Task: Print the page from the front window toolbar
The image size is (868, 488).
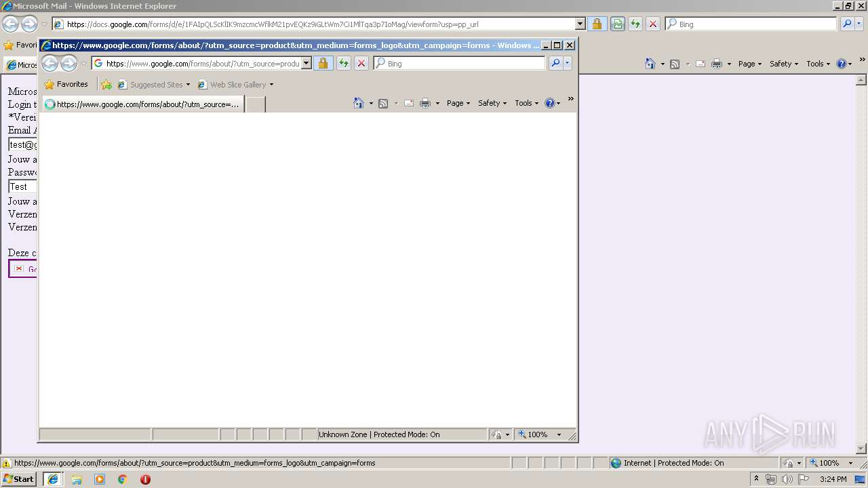Action: tap(425, 103)
